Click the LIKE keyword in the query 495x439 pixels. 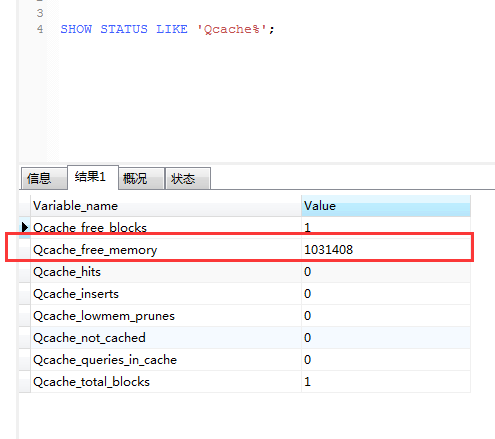[172, 29]
